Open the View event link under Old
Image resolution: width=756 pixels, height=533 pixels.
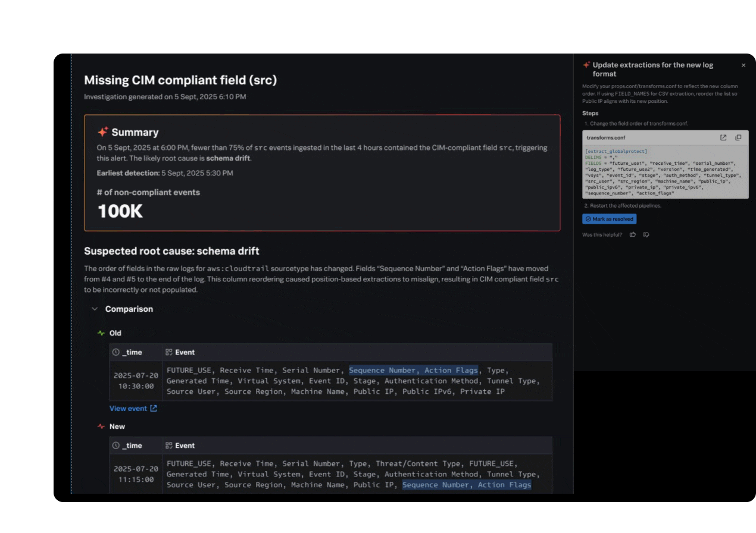[133, 409]
